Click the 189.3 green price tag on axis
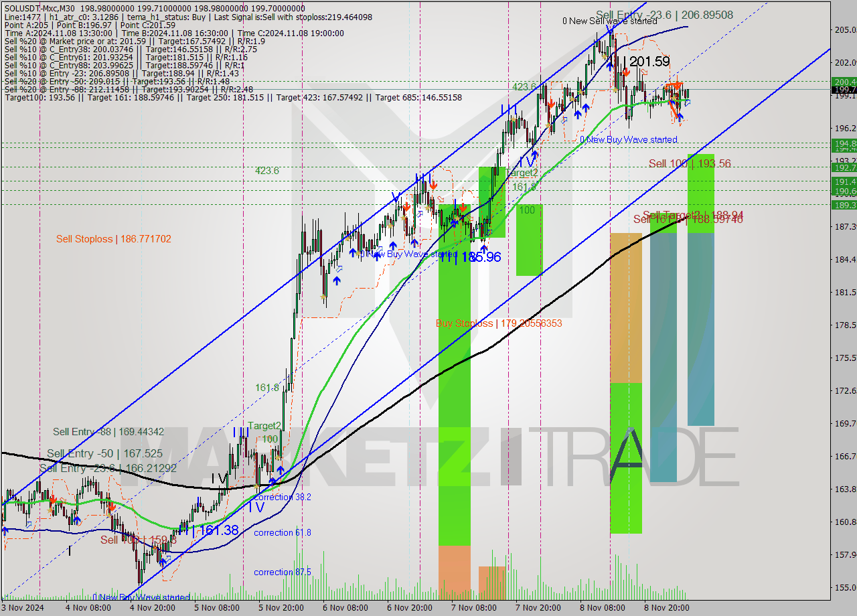Screen dimensions: 857x616 click(x=844, y=205)
